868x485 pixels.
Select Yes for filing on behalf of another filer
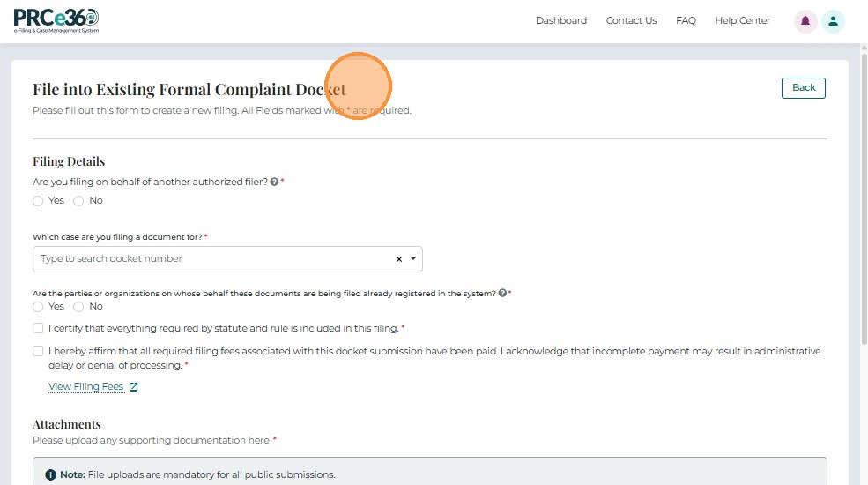coord(38,201)
